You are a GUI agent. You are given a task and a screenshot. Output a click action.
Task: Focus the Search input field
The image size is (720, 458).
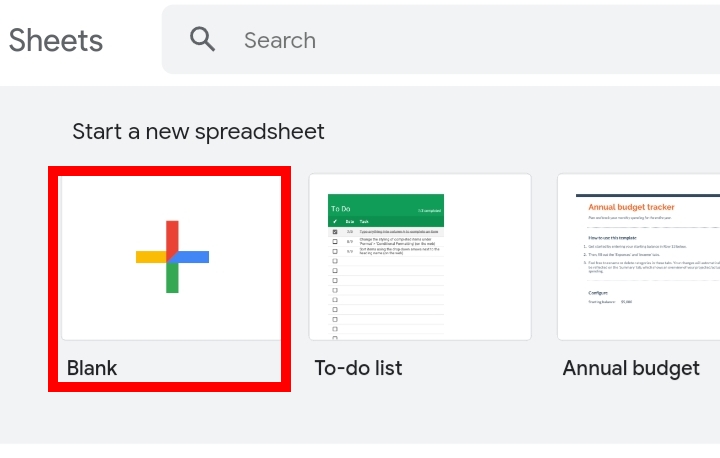coord(441,40)
